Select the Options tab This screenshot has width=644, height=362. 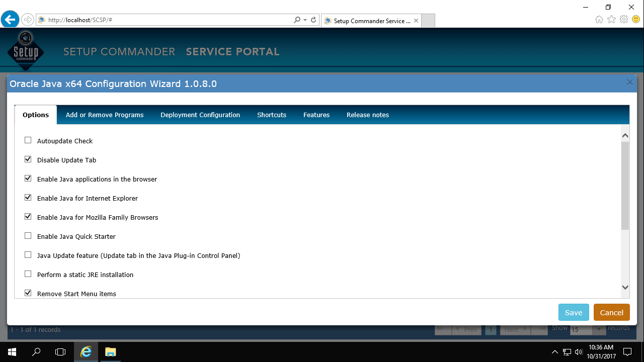[x=36, y=115]
